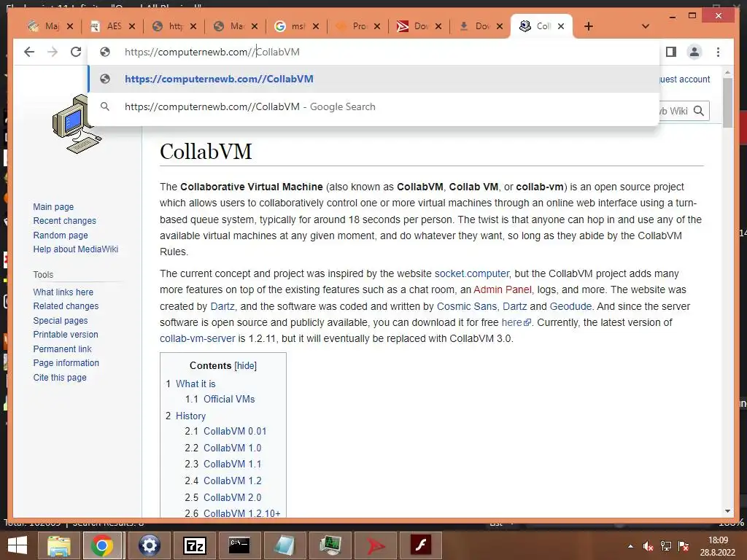Viewport: 747px width, 560px height.
Task: Open the Random page link
Action: click(61, 235)
